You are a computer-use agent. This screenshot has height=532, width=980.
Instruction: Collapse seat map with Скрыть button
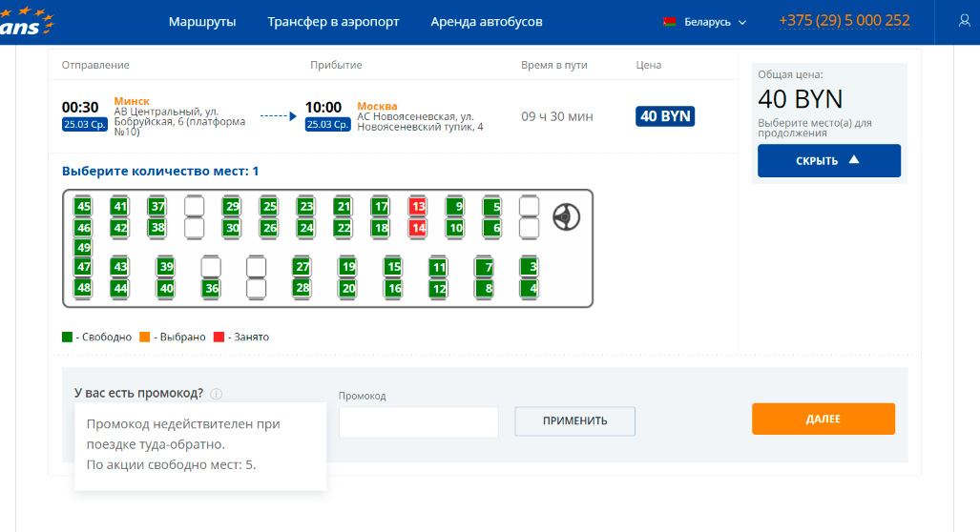tap(828, 160)
